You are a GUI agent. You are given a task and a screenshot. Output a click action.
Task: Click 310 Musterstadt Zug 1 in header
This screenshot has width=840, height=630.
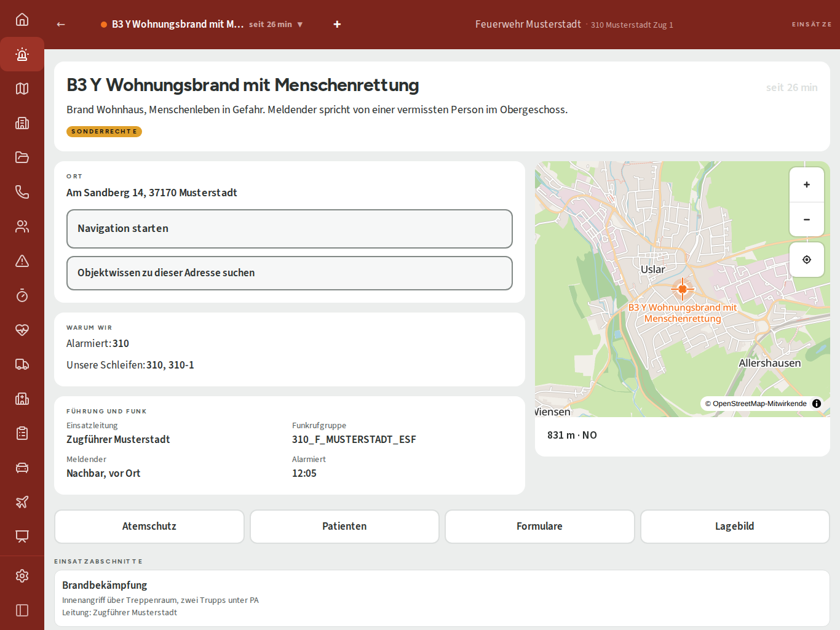[x=632, y=25]
